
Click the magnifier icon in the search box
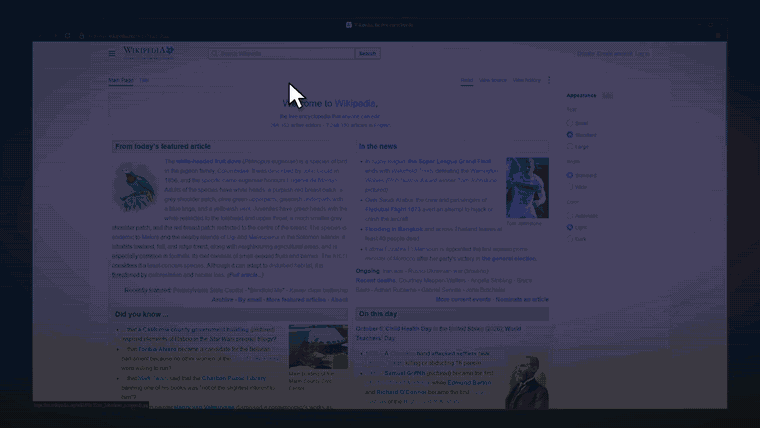point(214,54)
